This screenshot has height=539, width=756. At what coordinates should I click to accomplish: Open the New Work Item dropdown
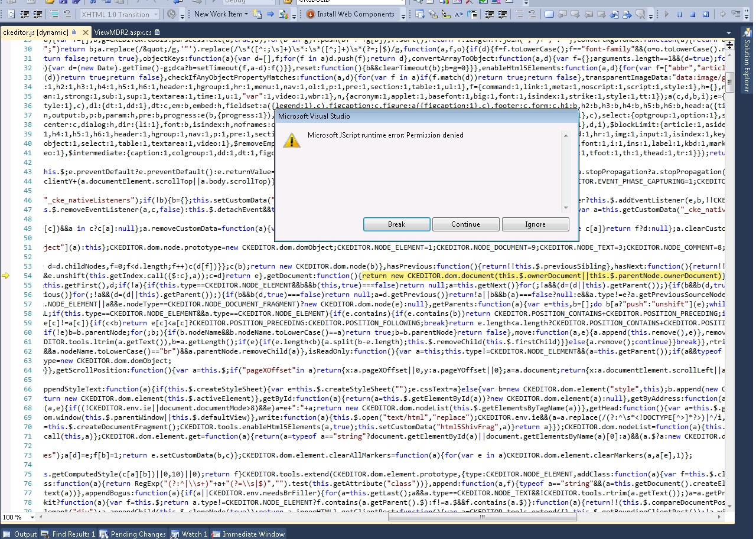point(221,14)
